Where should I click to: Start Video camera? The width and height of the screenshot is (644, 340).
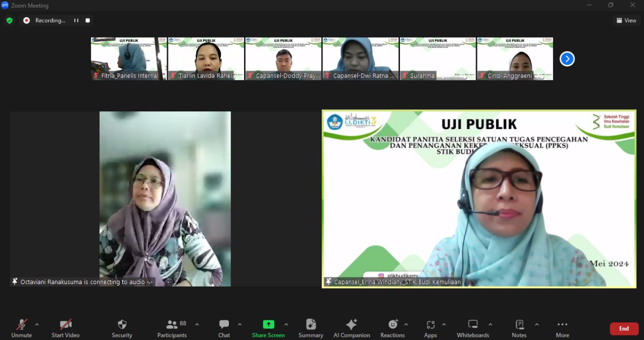point(65,328)
